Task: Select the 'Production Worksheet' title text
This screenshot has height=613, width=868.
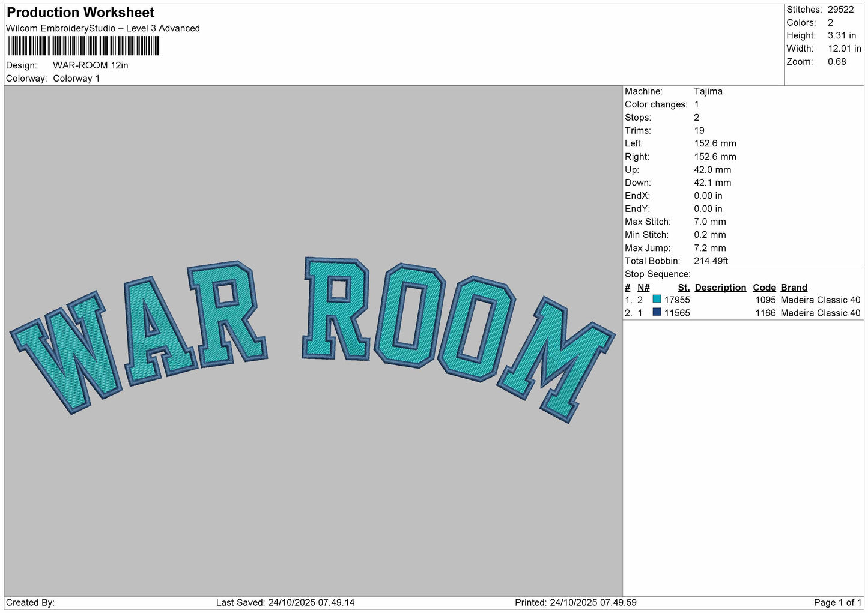Action: pos(80,13)
